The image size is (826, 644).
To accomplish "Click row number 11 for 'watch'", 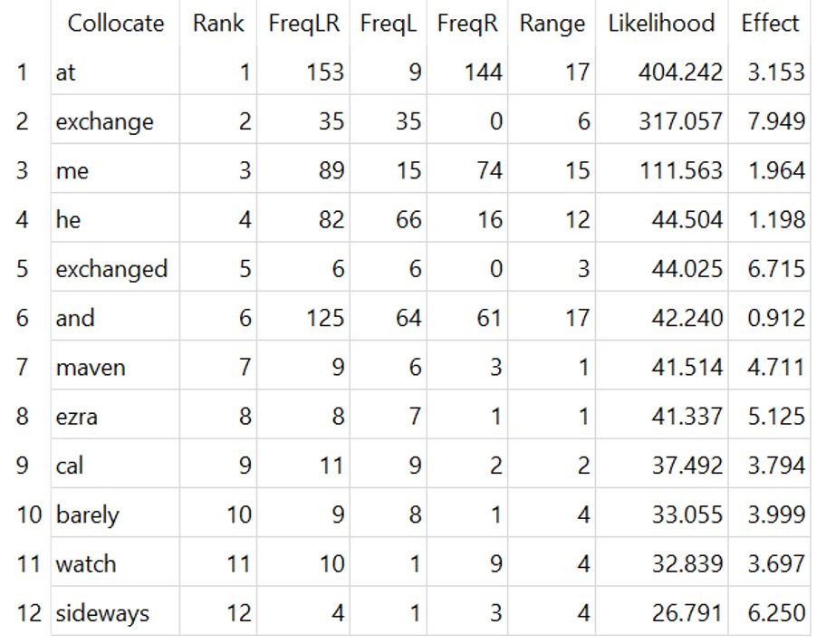I will 28,564.
